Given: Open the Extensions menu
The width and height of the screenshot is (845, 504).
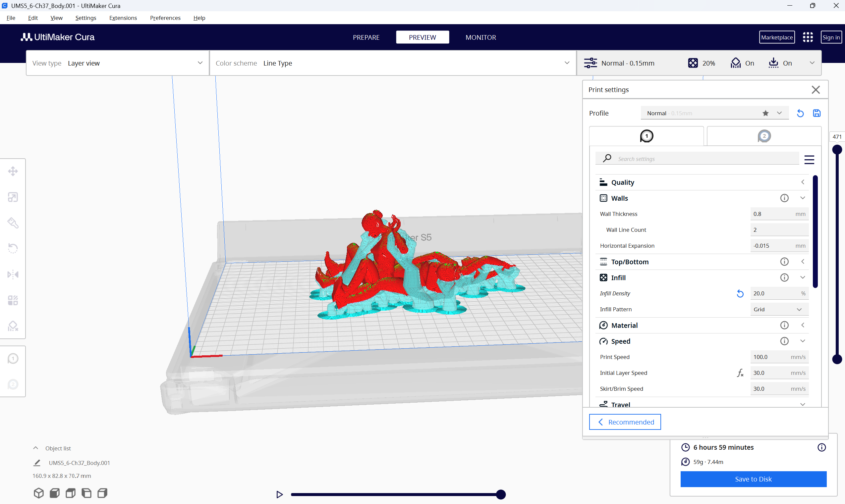Looking at the screenshot, I should tap(123, 18).
